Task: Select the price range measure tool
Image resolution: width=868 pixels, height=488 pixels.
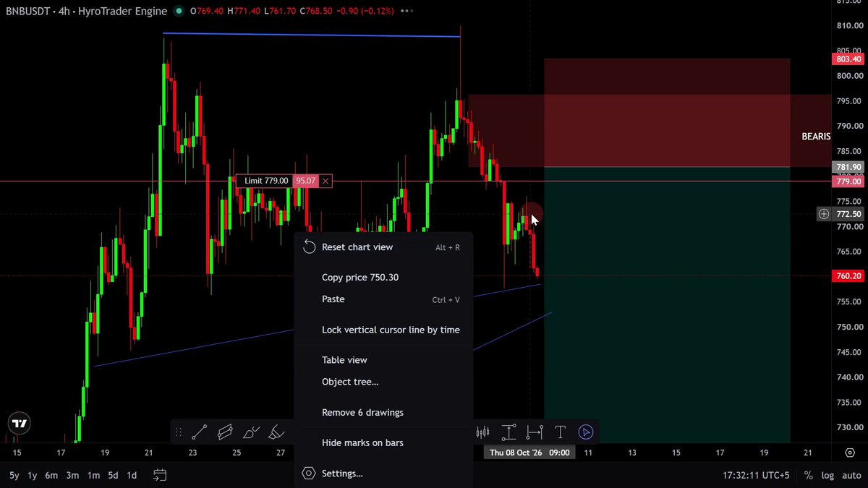Action: 509,432
